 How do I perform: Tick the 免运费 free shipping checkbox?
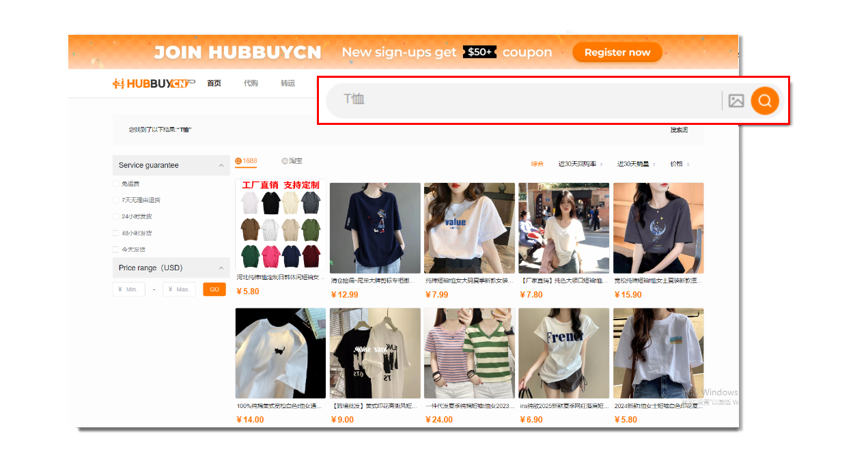tap(115, 184)
